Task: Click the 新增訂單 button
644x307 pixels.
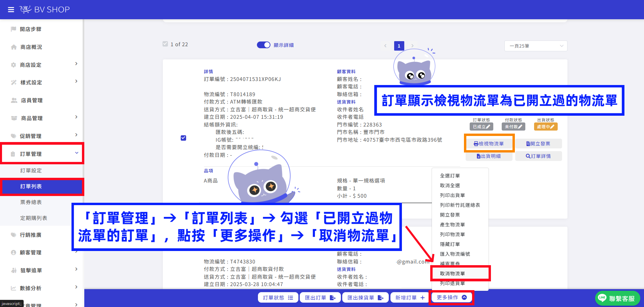Action: [x=410, y=298]
